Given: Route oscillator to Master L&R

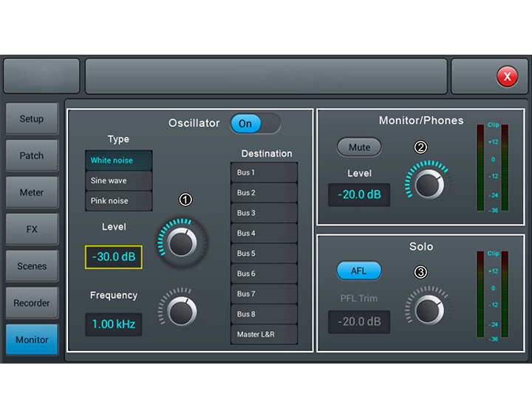Looking at the screenshot, I should pyautogui.click(x=264, y=335).
